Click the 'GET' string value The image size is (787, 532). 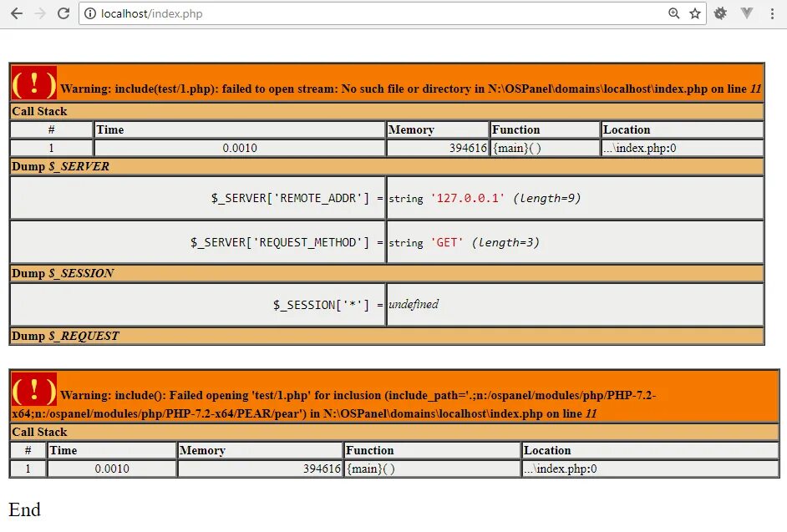coord(447,242)
